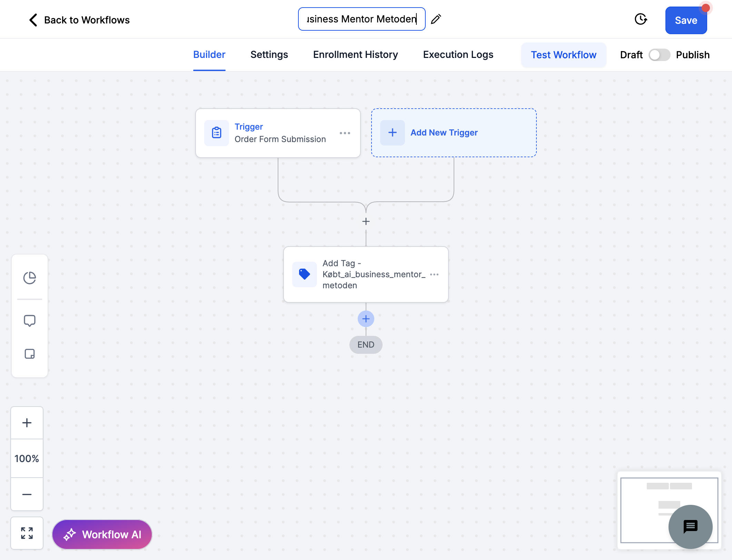The height and width of the screenshot is (560, 732).
Task: Add a step above the Add Tag action
Action: tap(366, 221)
